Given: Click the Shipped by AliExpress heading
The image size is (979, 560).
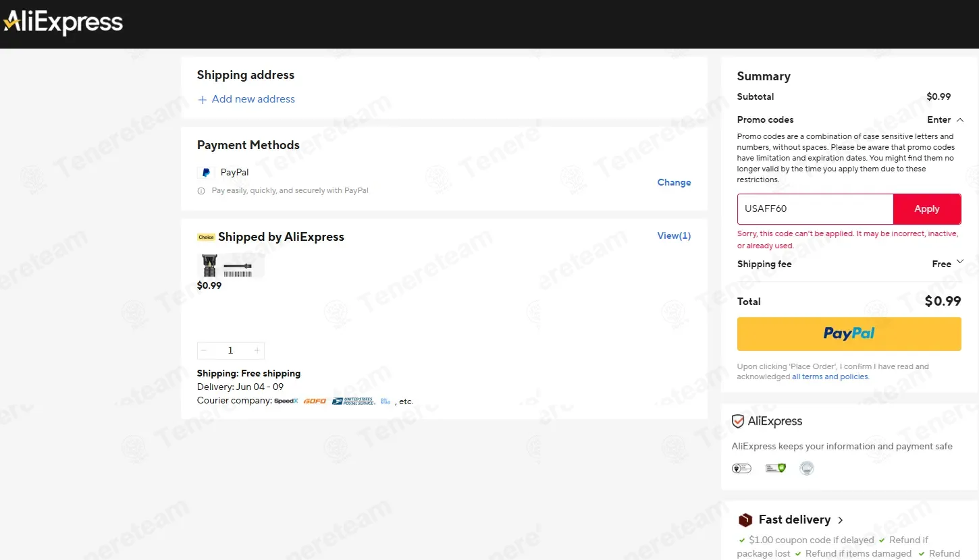Looking at the screenshot, I should pyautogui.click(x=281, y=237).
